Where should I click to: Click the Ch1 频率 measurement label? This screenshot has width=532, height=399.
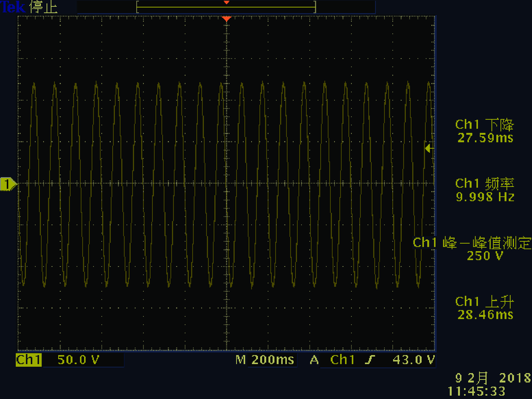coord(484,184)
